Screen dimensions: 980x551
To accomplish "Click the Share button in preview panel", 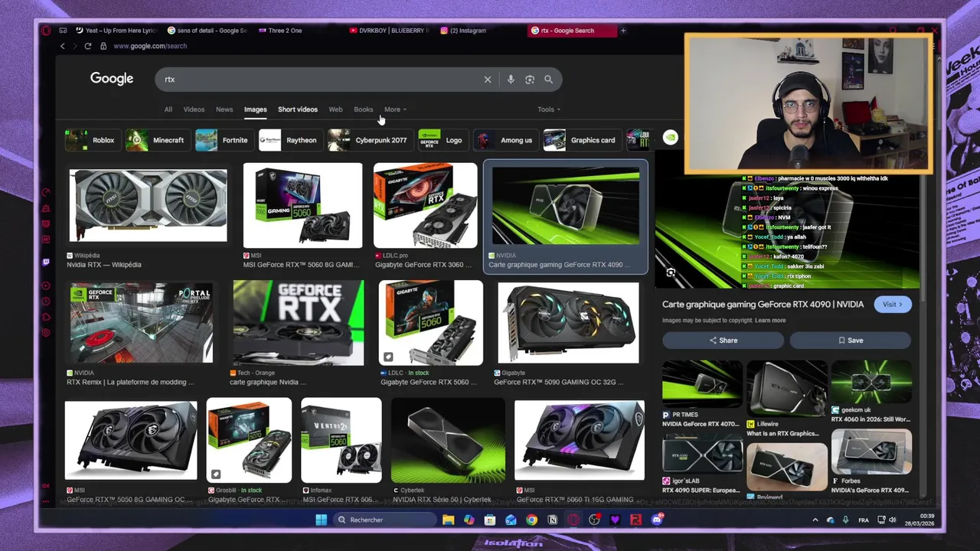I will pyautogui.click(x=724, y=341).
